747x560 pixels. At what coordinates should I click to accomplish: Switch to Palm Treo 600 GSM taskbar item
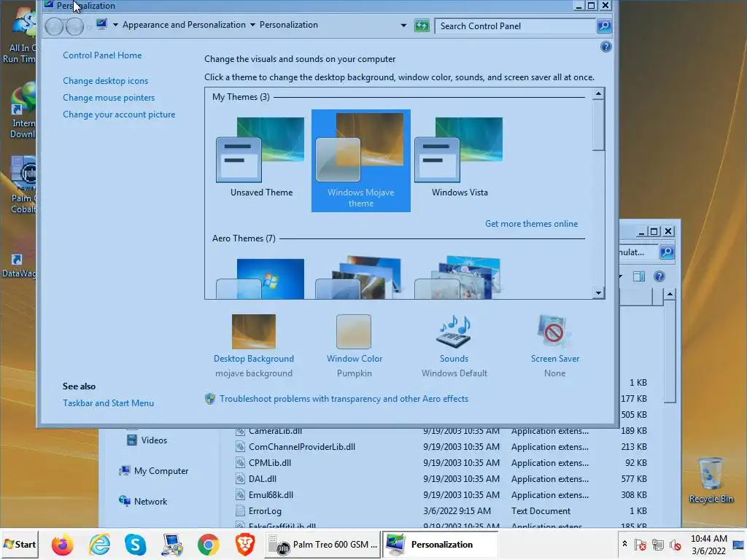(x=322, y=544)
